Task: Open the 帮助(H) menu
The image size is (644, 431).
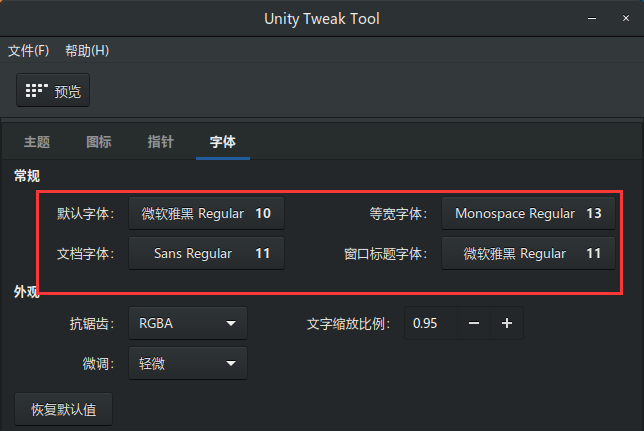Action: tap(87, 51)
